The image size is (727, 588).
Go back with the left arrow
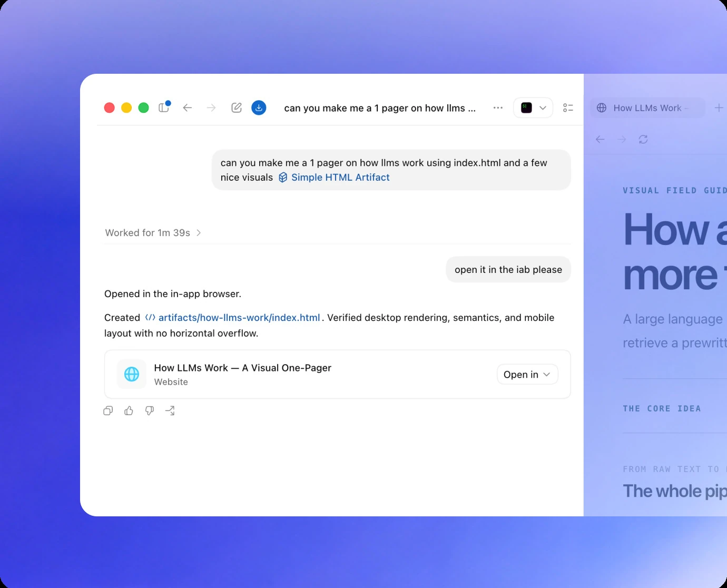[188, 107]
